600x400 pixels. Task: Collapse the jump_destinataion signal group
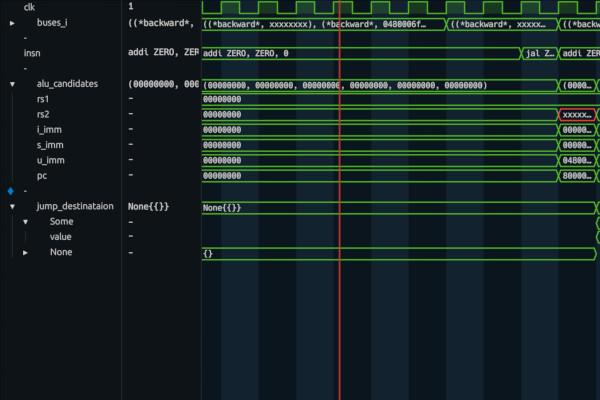12,206
